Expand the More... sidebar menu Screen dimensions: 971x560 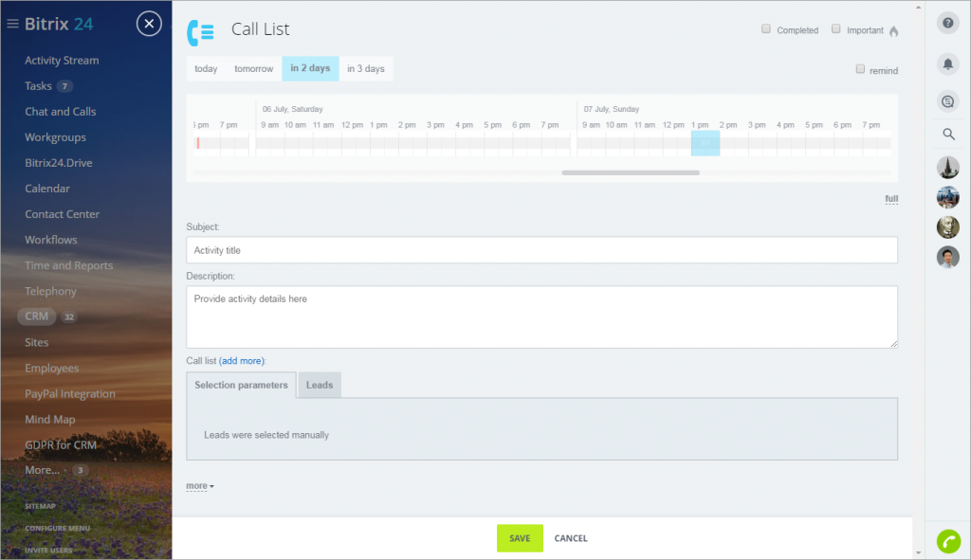pyautogui.click(x=42, y=470)
